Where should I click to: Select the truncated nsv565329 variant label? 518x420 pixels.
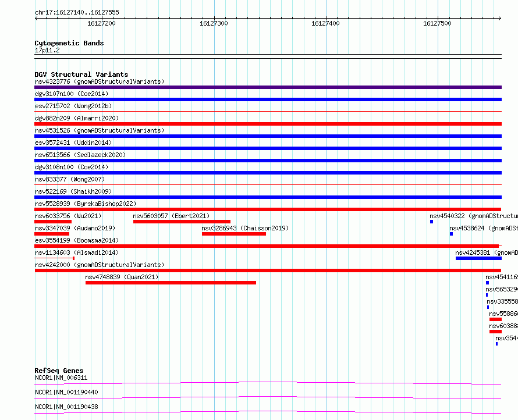click(502, 289)
